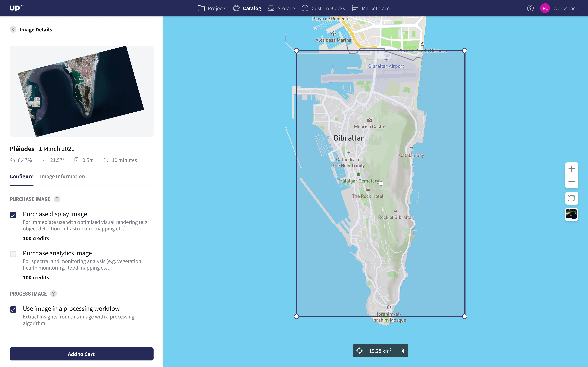Click the back arrow next to Image Details
This screenshot has height=367, width=588.
(13, 29)
